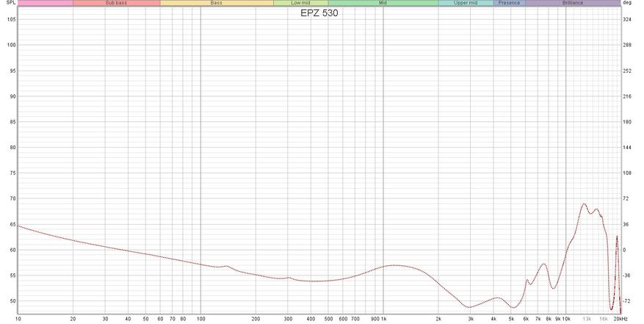Click the 288 degree scale value
The height and width of the screenshot is (324, 644).
(x=627, y=46)
